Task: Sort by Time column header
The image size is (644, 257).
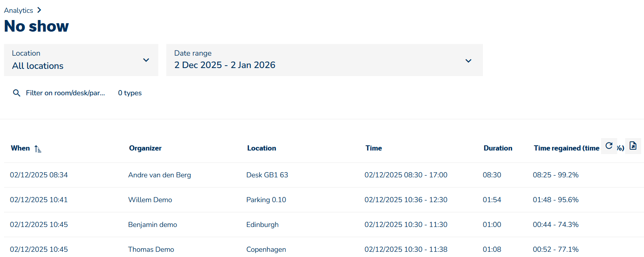Action: pos(373,148)
